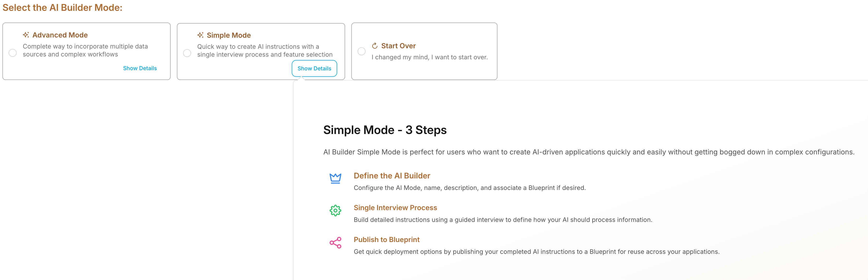Select the Start Over radio button
Screen dimensions: 868x280
coord(362,51)
